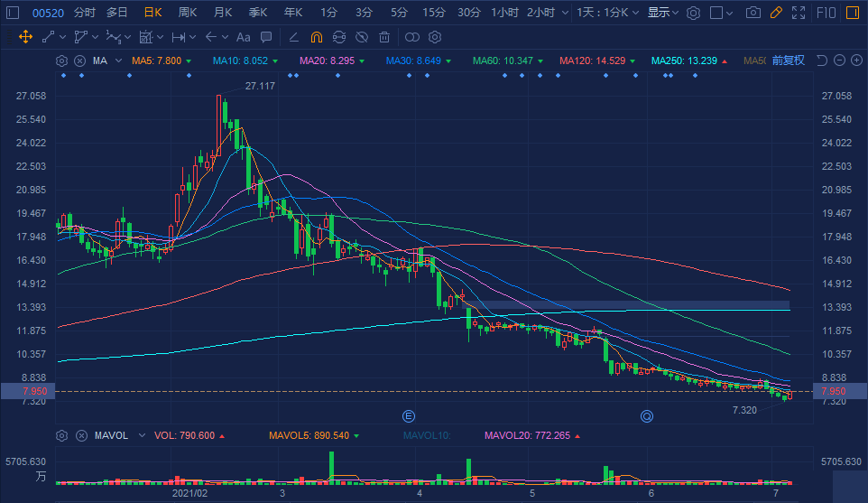Toggle the right sidebar panel icon
This screenshot has width=868, height=503.
click(x=853, y=12)
